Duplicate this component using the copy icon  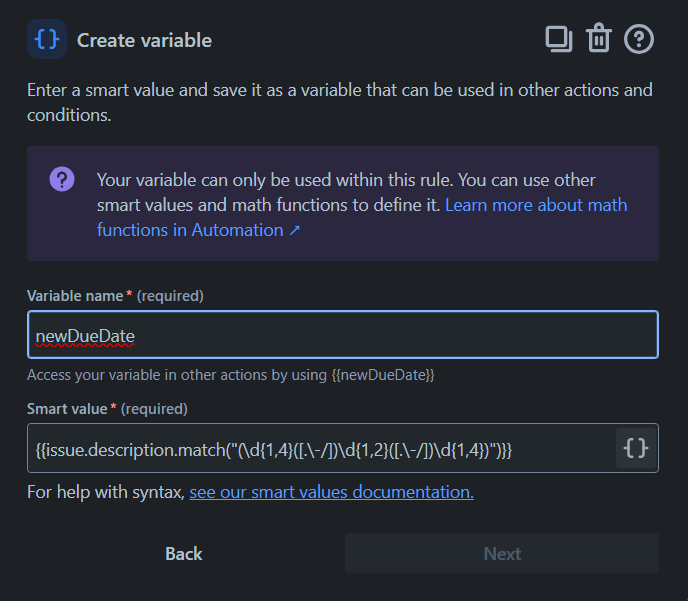[558, 39]
